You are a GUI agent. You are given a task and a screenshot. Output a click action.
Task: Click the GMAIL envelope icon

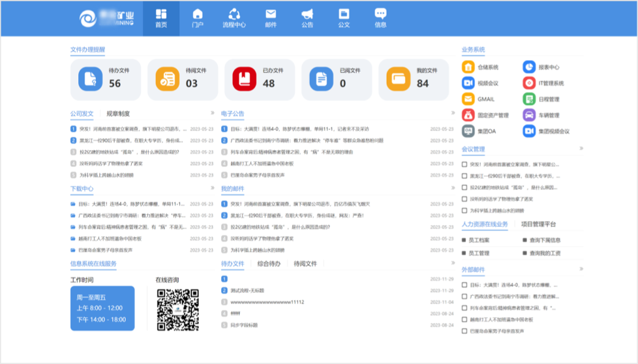468,99
